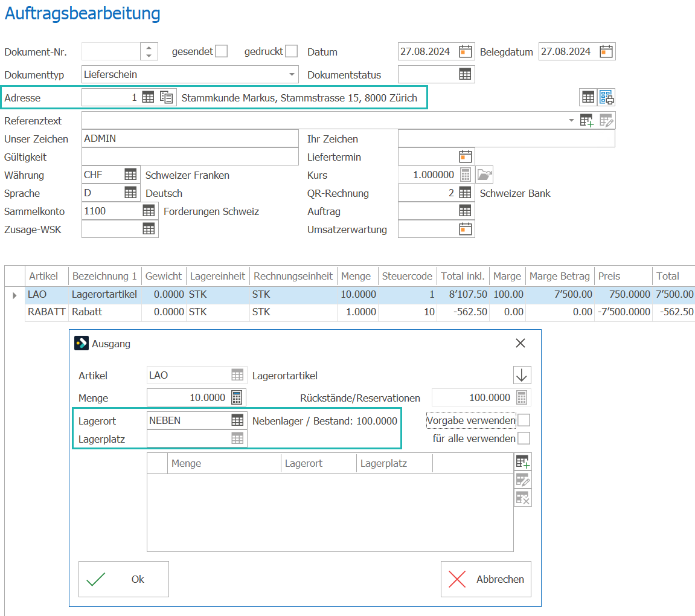Add a new Referenztext entry
The image size is (695, 616).
(x=587, y=121)
